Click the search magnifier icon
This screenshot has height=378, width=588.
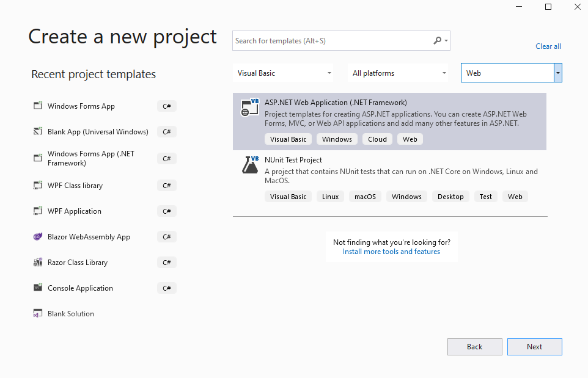click(x=437, y=40)
